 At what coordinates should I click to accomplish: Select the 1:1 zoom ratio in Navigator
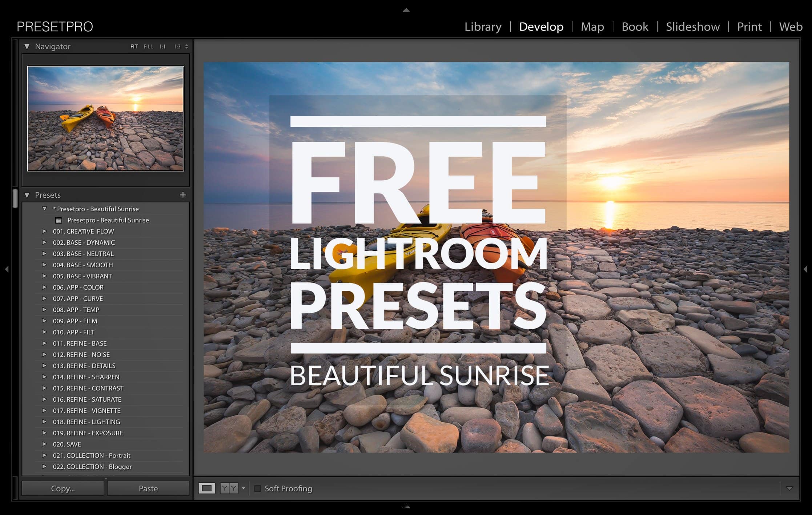[162, 47]
